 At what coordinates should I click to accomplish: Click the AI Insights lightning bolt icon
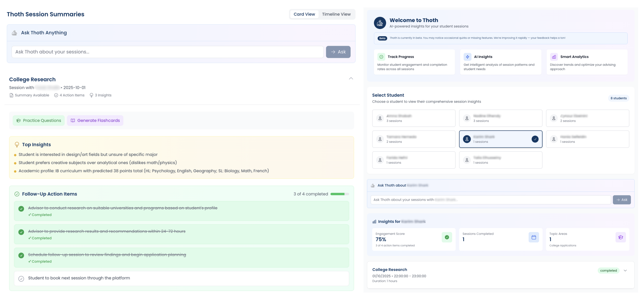[468, 57]
